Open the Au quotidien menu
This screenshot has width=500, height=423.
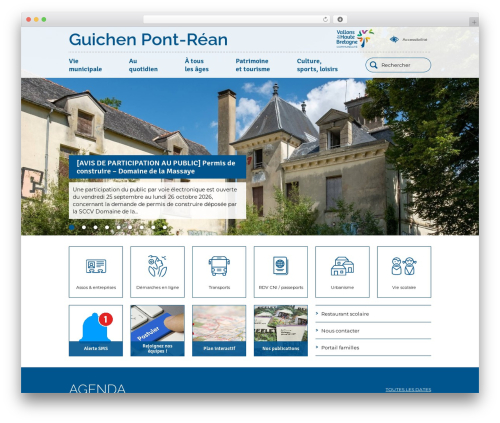(x=143, y=65)
